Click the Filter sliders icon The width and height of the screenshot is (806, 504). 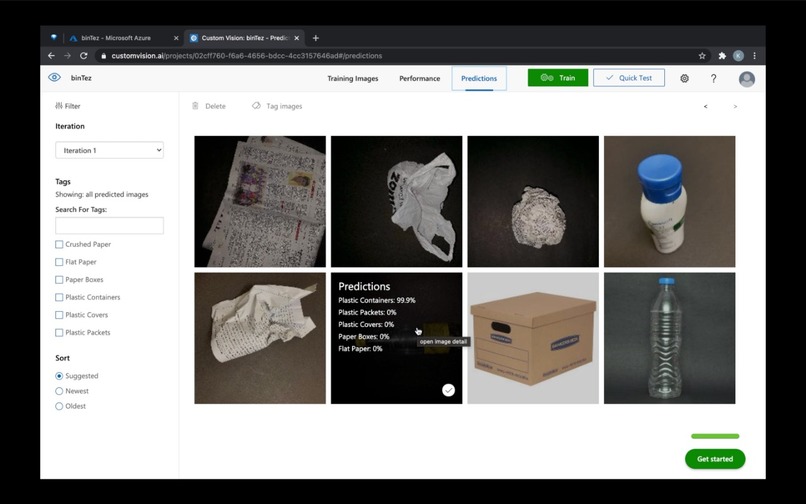click(x=59, y=106)
